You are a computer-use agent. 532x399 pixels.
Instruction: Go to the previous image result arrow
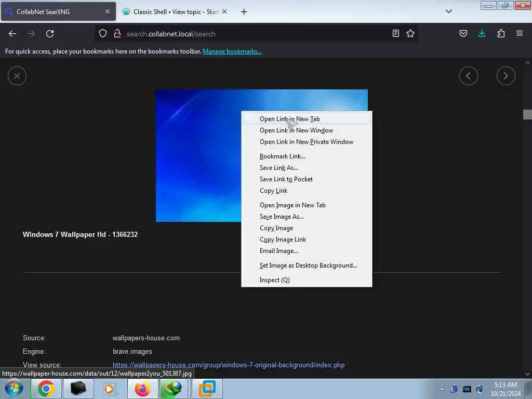(469, 76)
